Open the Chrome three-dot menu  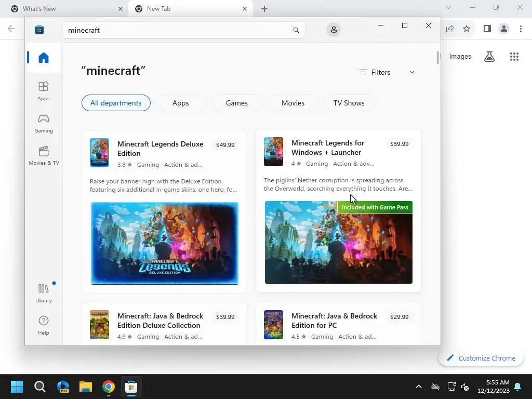[521, 29]
